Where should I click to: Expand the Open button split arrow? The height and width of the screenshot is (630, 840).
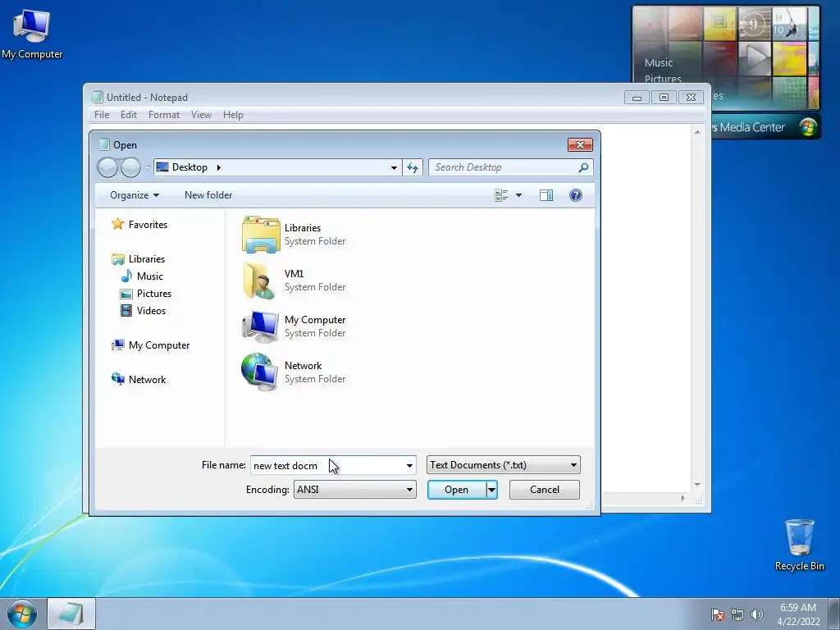491,490
